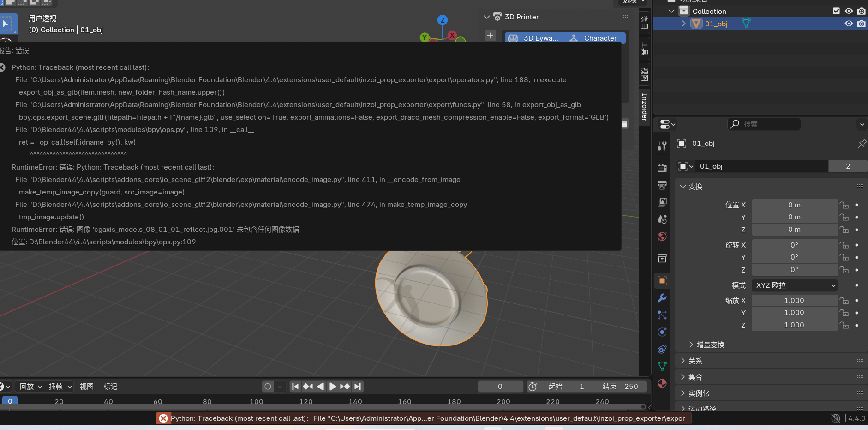Expand the 01_obj item in the outliner
Image resolution: width=868 pixels, height=430 pixels.
coord(683,24)
